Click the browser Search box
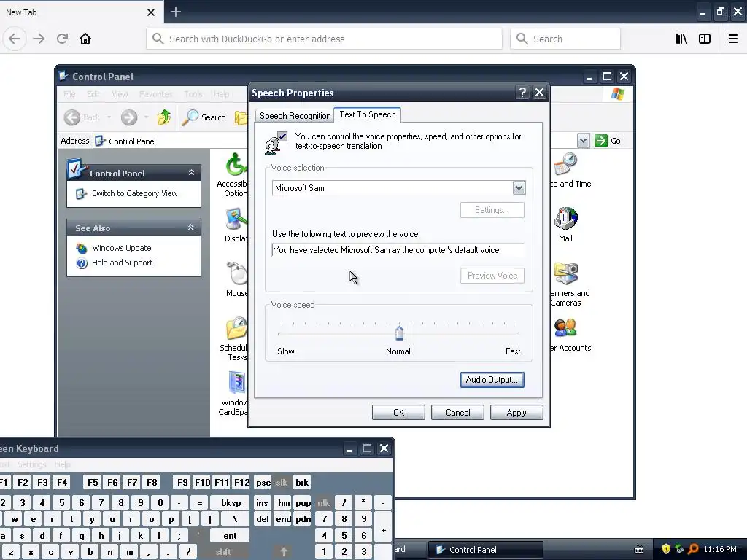The height and width of the screenshot is (560, 747). [565, 39]
